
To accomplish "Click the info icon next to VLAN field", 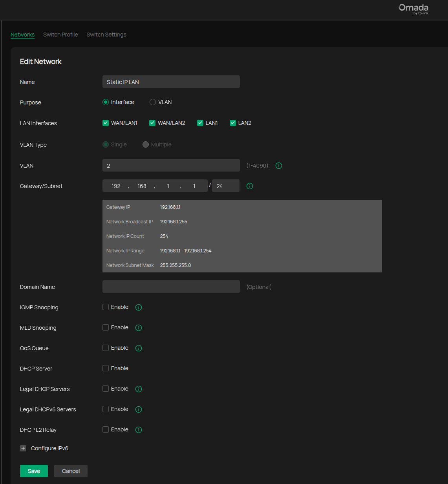I will coord(279,166).
